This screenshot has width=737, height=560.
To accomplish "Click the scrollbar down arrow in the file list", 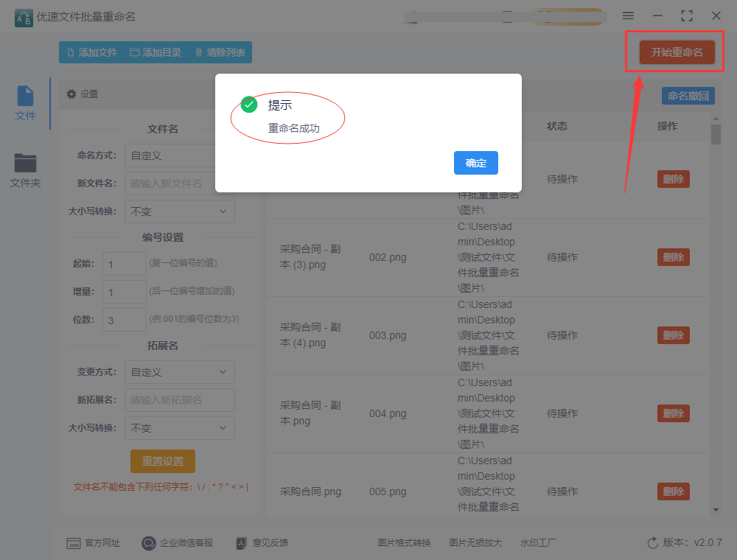I will click(716, 510).
